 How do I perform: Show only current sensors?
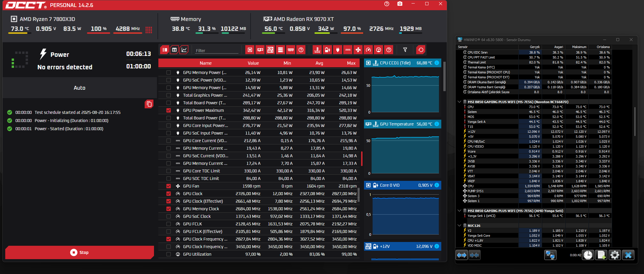click(348, 50)
